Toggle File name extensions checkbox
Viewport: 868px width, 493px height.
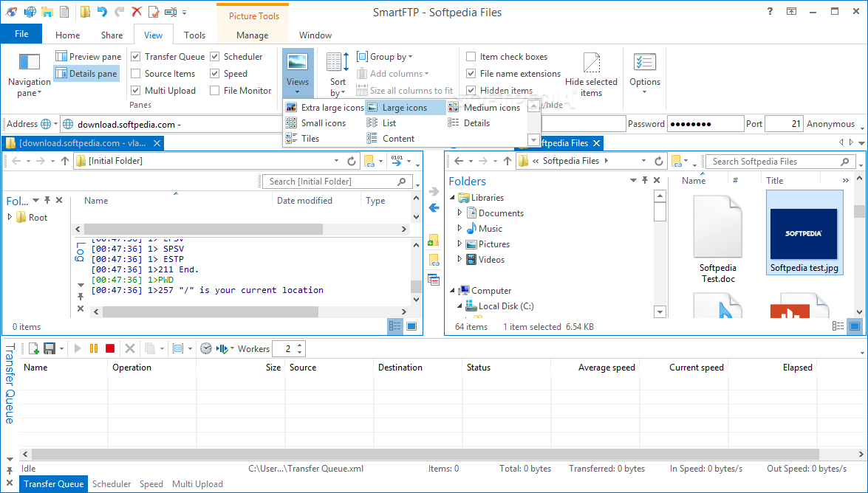[471, 74]
